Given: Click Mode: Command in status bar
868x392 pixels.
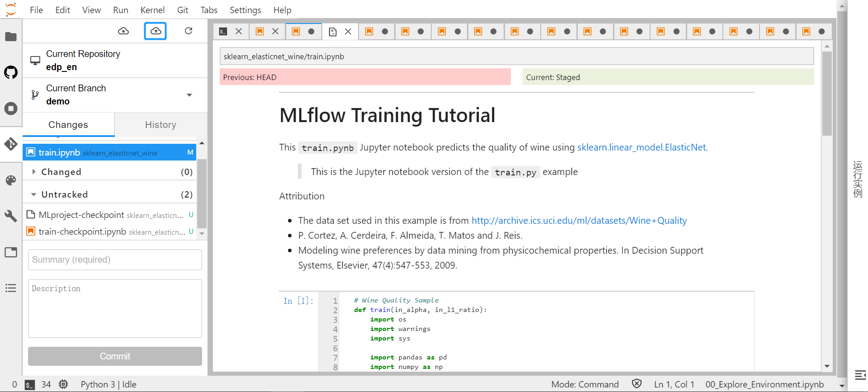Looking at the screenshot, I should click(585, 384).
